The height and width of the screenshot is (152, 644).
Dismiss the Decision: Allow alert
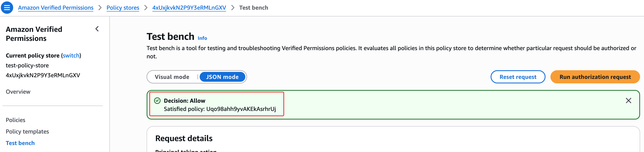tap(628, 101)
